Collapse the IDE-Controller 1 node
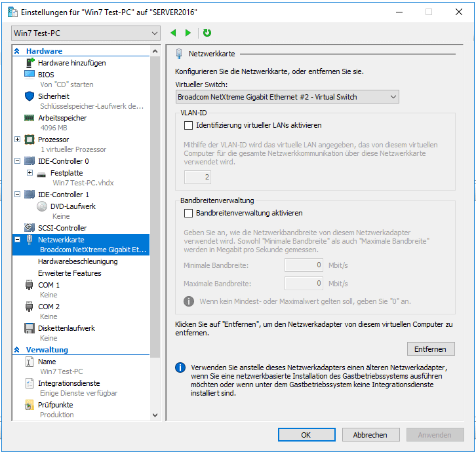This screenshot has width=476, height=452. tap(18, 194)
